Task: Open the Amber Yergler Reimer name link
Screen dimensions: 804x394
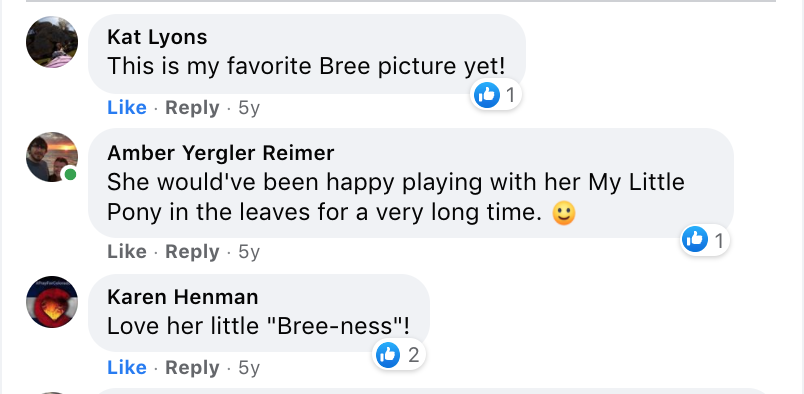Action: [220, 152]
